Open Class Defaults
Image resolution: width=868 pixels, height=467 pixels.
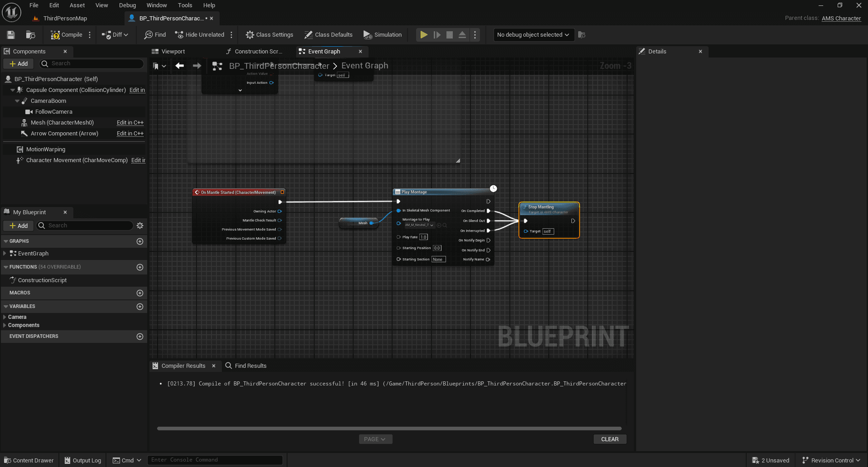[329, 35]
